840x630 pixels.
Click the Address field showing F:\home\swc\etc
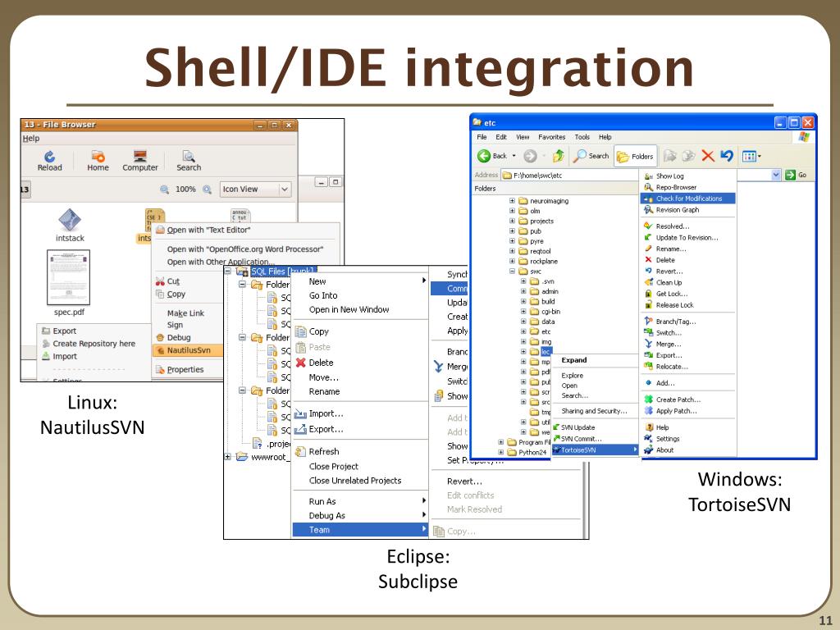(x=571, y=176)
